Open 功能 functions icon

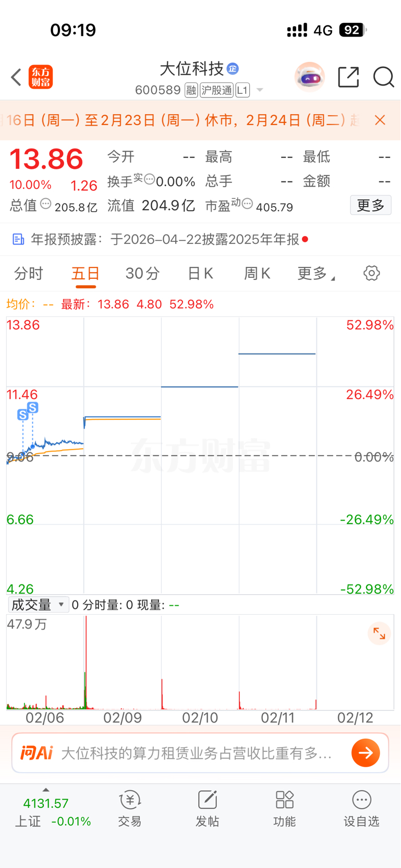click(x=285, y=809)
